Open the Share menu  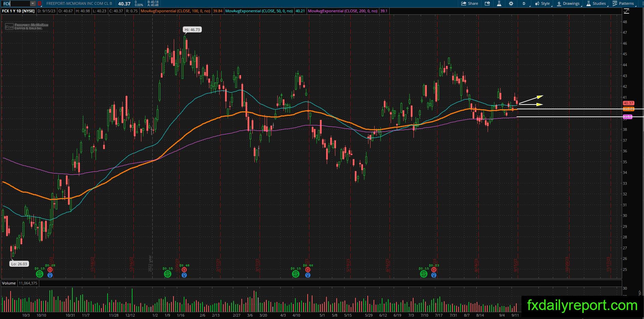point(470,3)
